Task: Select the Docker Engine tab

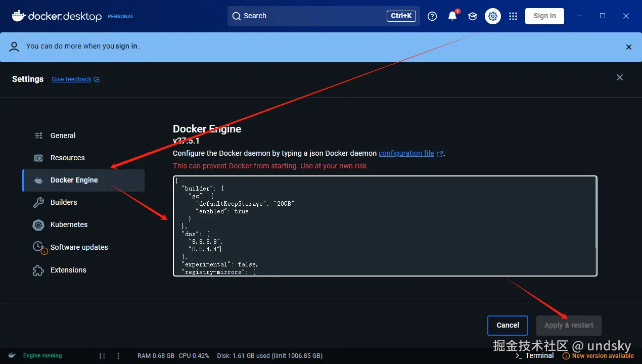Action: (83, 180)
